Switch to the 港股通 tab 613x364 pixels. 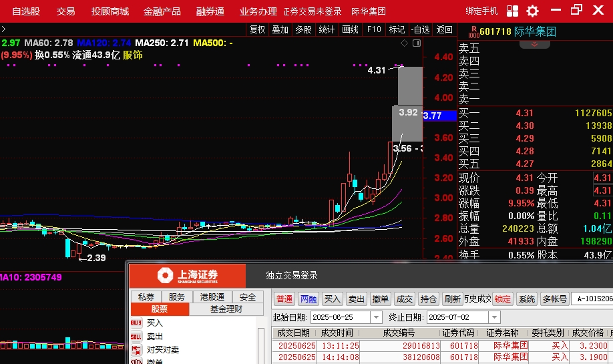click(x=212, y=297)
